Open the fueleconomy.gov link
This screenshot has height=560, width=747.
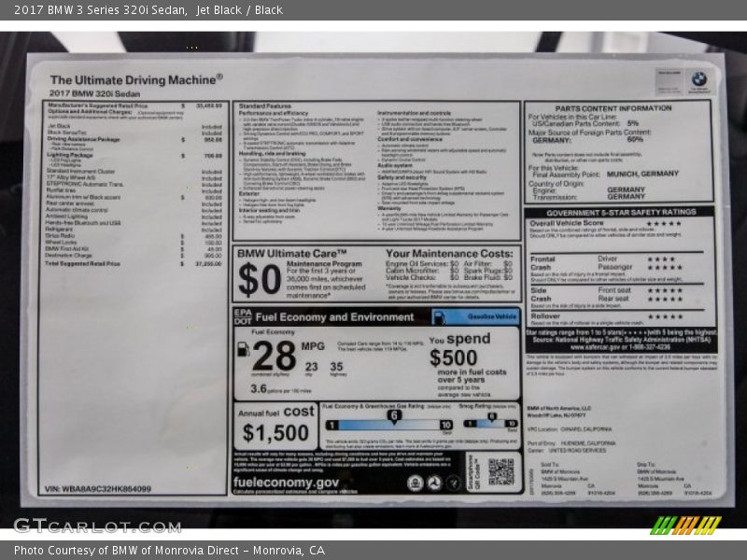(286, 483)
